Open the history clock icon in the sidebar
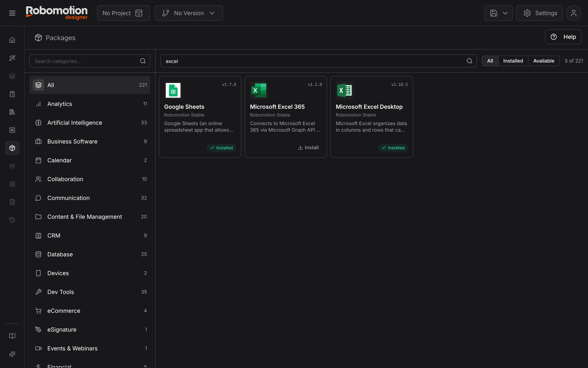 pyautogui.click(x=12, y=220)
